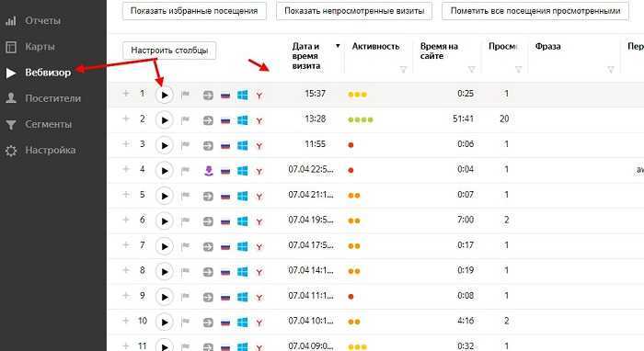
Task: Play the visit recording in row 3
Action: 164,145
